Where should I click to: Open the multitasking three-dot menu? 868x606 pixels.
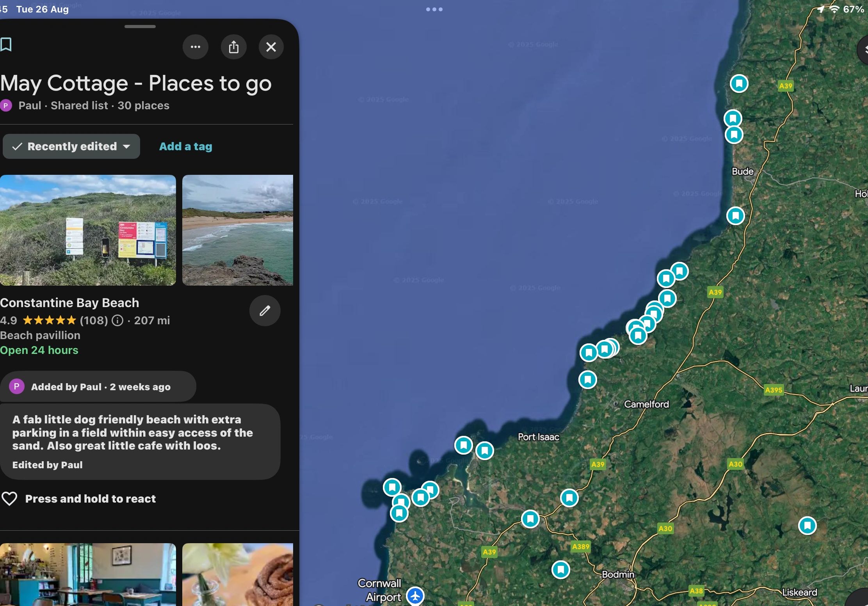point(434,9)
